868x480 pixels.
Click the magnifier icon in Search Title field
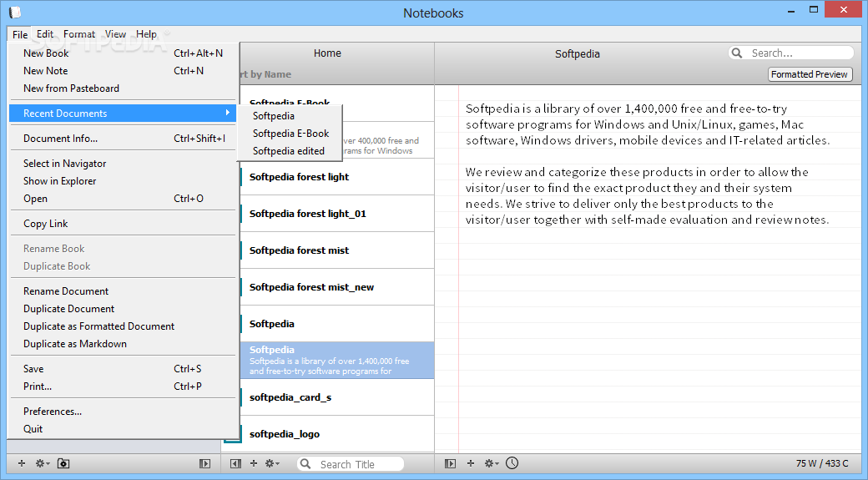tap(305, 464)
